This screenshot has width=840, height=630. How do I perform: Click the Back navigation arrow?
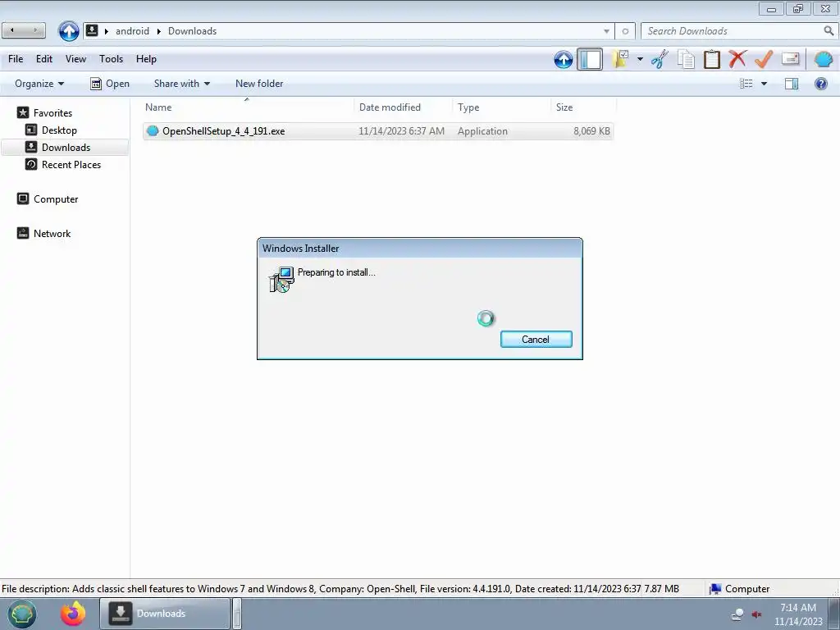(x=12, y=30)
